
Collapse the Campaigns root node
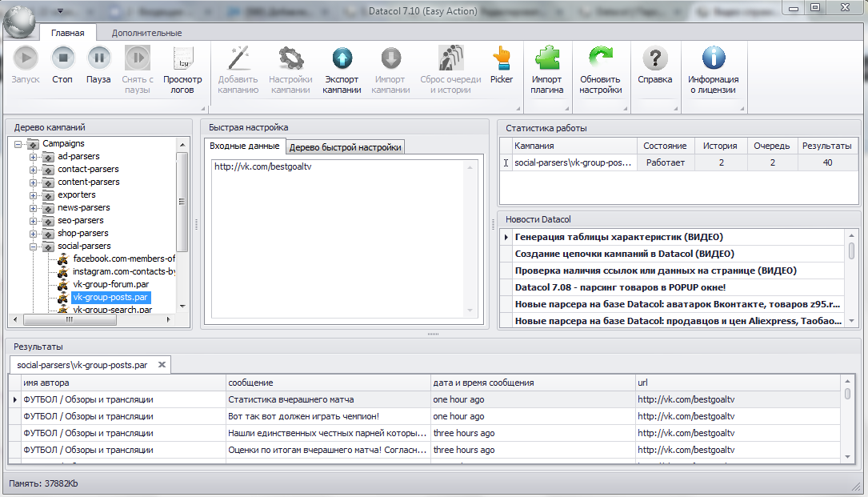[x=18, y=144]
